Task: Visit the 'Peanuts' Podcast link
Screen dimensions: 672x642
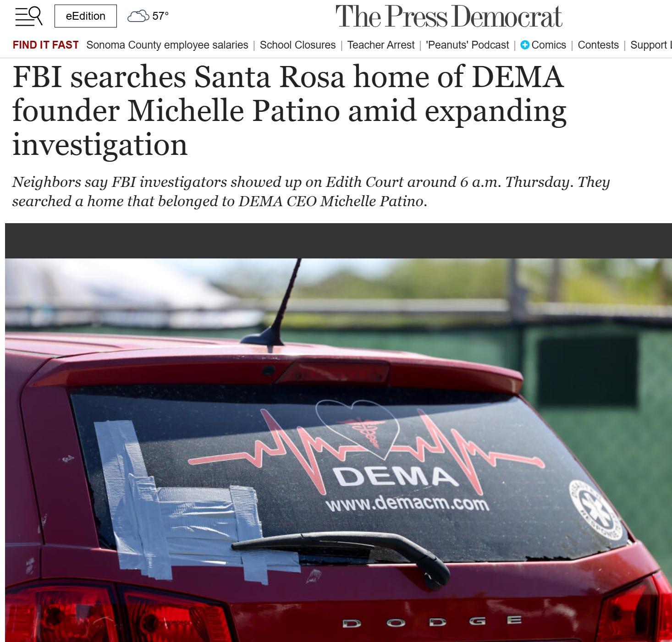Action: coord(467,45)
